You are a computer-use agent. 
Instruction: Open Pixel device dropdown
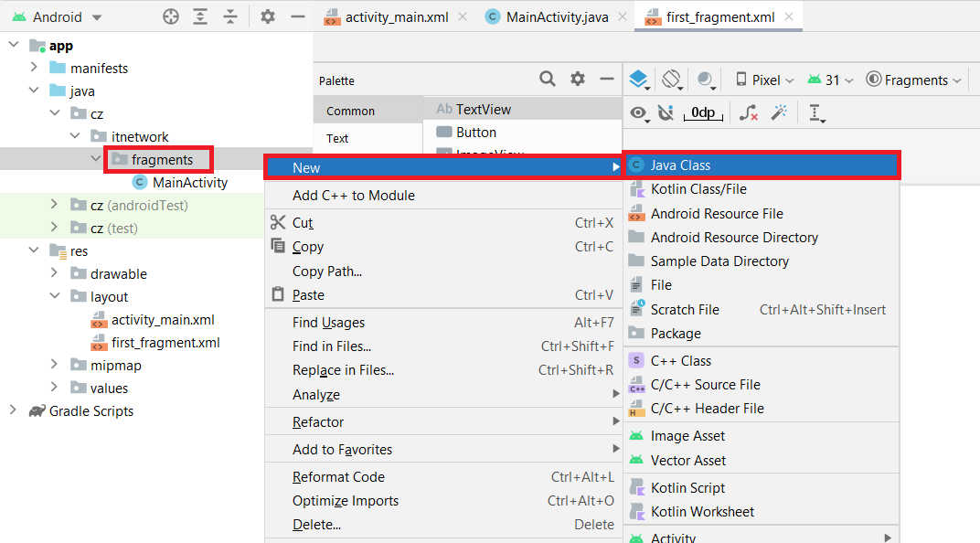pyautogui.click(x=765, y=80)
